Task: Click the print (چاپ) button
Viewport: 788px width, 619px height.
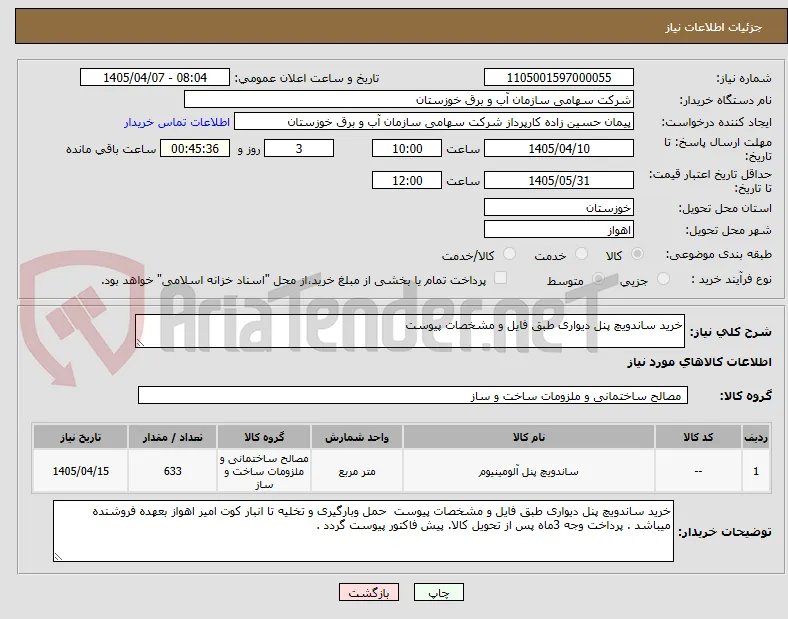Action: coord(439,592)
